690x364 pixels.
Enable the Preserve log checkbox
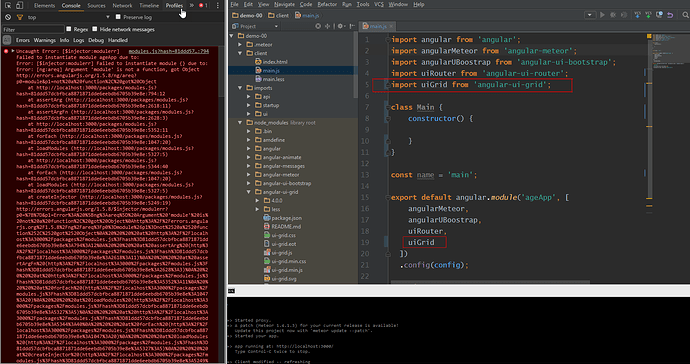pyautogui.click(x=118, y=17)
